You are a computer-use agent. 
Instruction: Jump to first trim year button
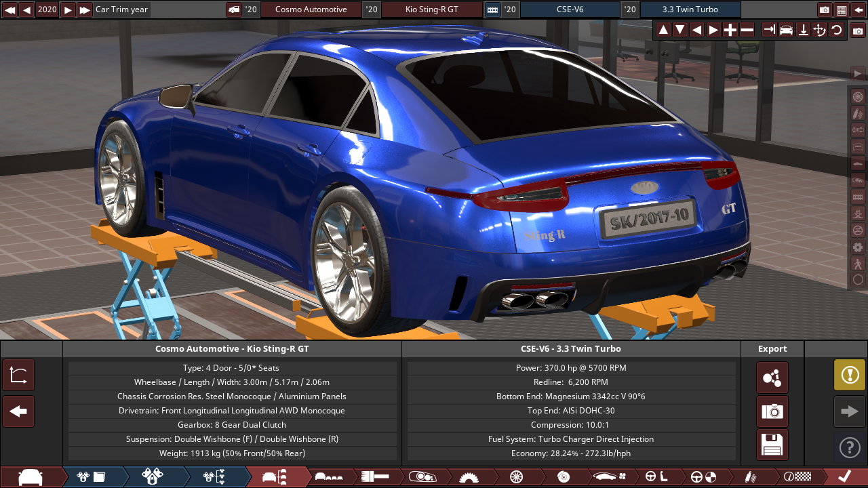click(x=9, y=9)
